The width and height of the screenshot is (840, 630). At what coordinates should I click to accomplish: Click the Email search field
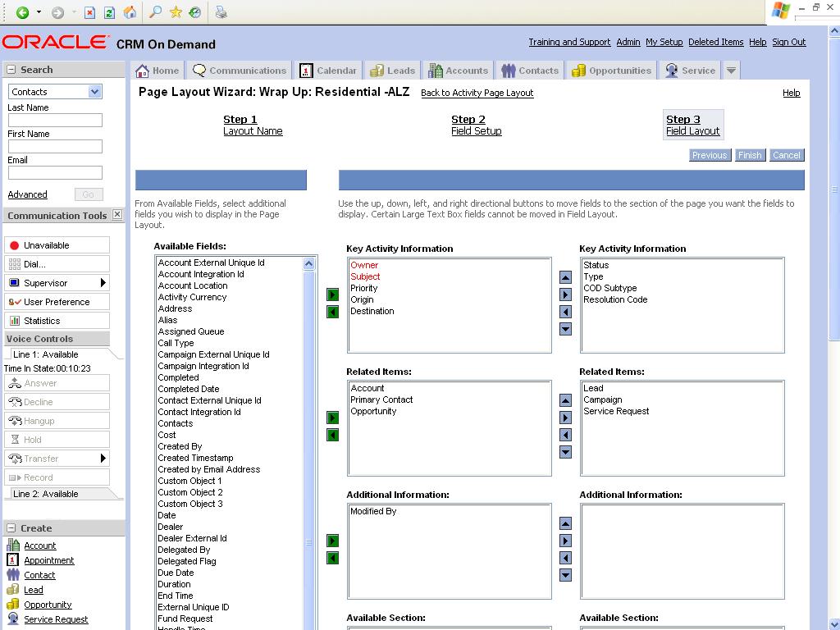(55, 172)
